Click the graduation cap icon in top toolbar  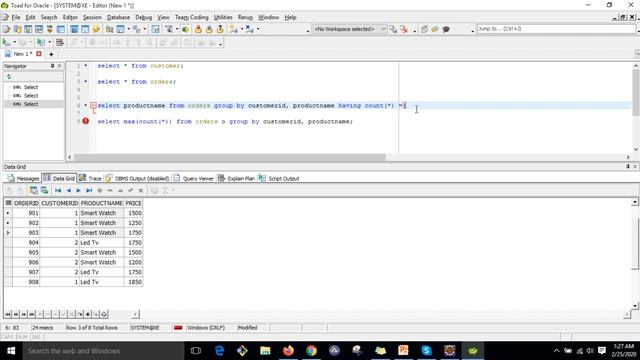(446, 29)
